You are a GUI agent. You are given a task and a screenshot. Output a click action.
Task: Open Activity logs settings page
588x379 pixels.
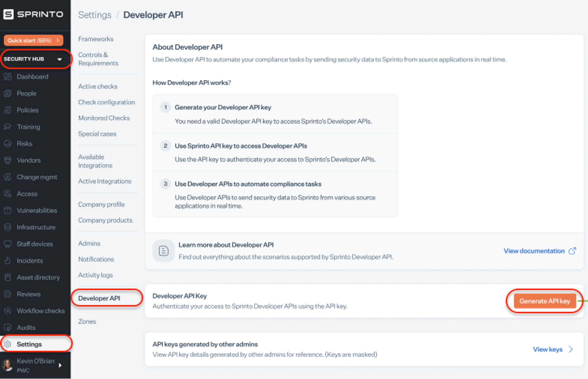coord(96,275)
